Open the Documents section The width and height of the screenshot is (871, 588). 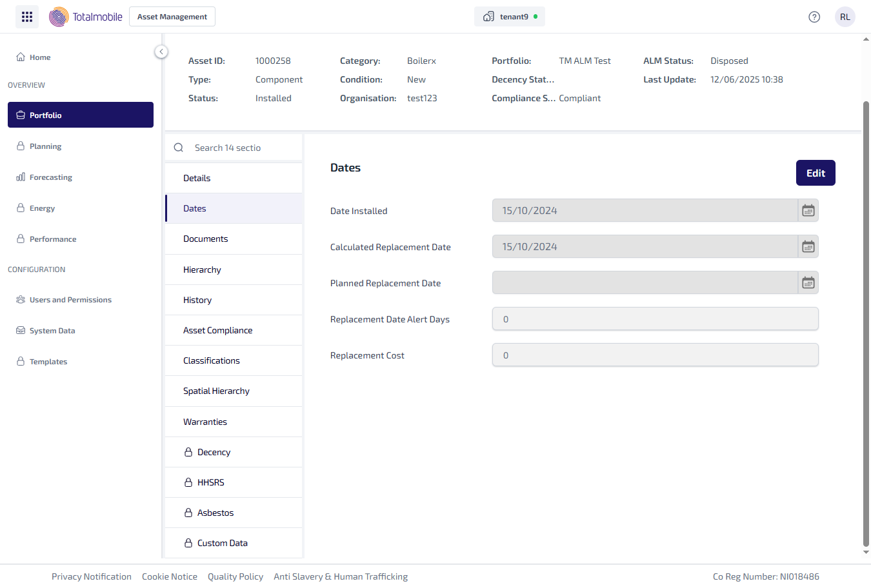coord(205,239)
